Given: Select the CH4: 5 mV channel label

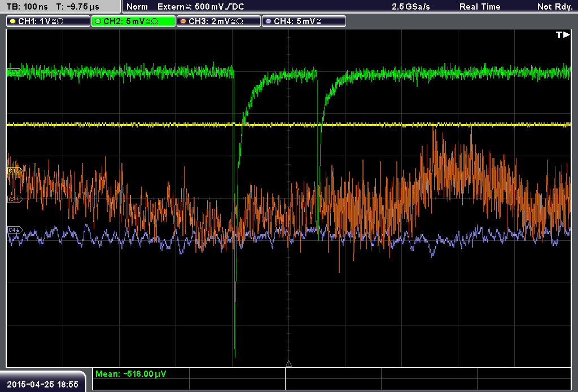Looking at the screenshot, I should (x=304, y=21).
